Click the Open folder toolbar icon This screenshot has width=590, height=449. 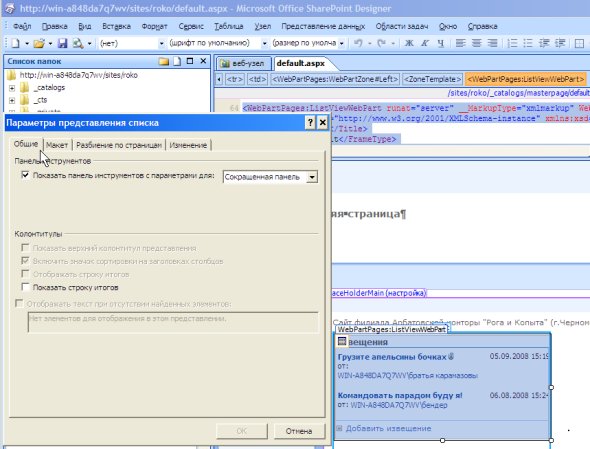click(x=39, y=43)
